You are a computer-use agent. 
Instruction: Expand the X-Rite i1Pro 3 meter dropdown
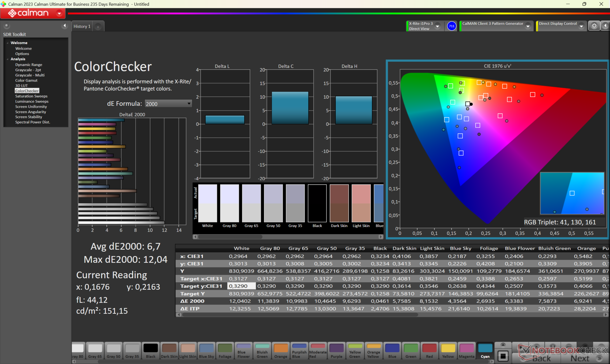pos(437,26)
